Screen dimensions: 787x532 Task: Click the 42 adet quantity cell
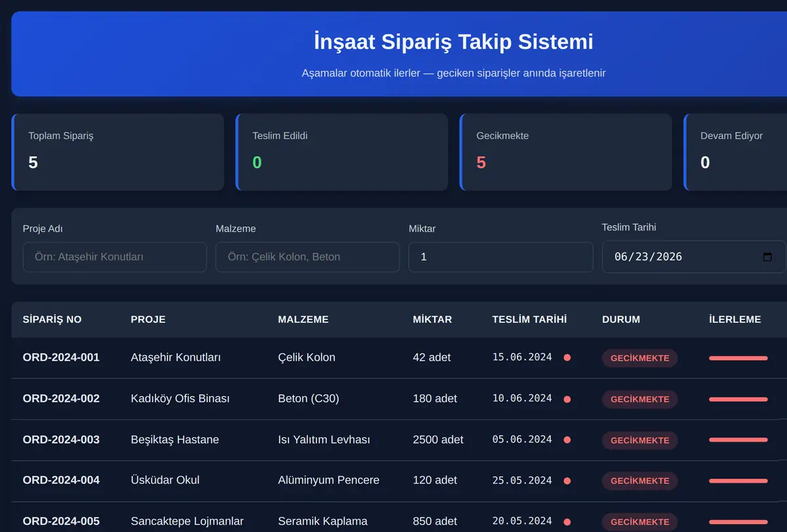[432, 358]
